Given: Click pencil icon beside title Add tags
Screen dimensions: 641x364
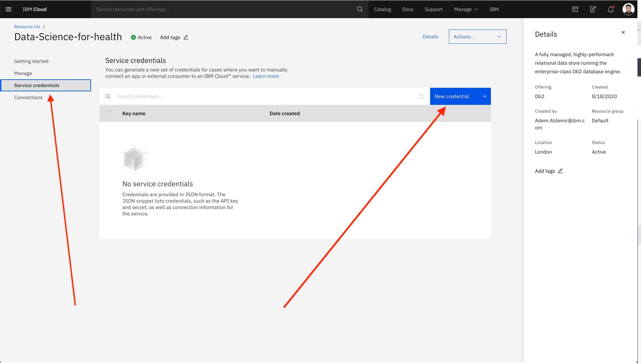Looking at the screenshot, I should tap(186, 37).
